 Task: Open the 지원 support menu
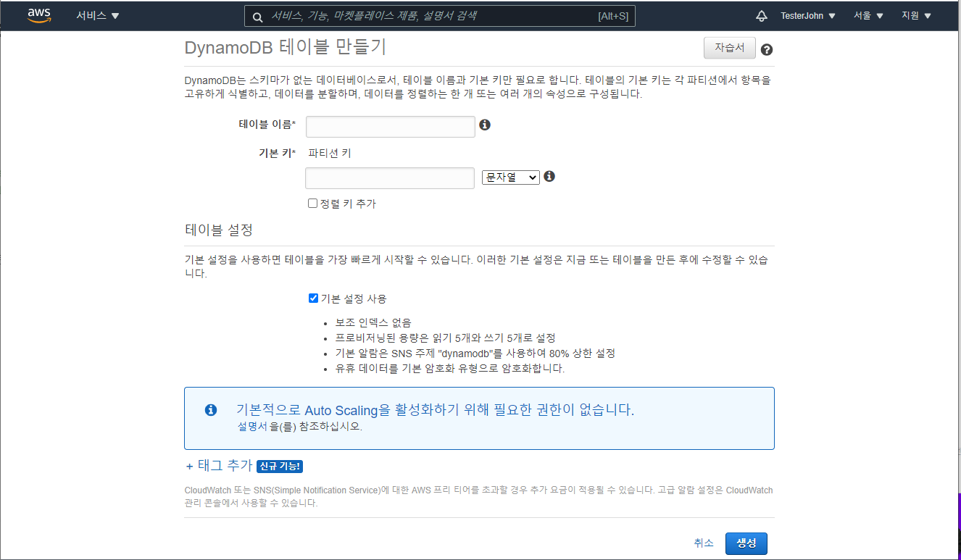click(916, 15)
